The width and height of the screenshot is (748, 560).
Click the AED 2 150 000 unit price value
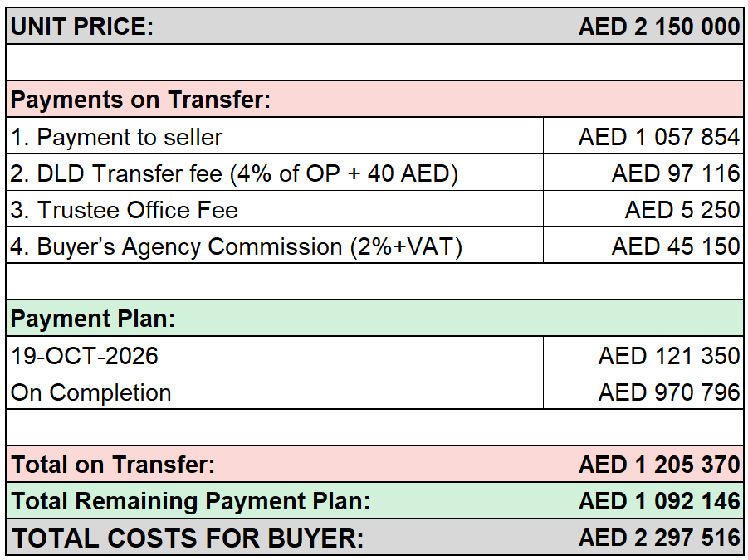(659, 27)
